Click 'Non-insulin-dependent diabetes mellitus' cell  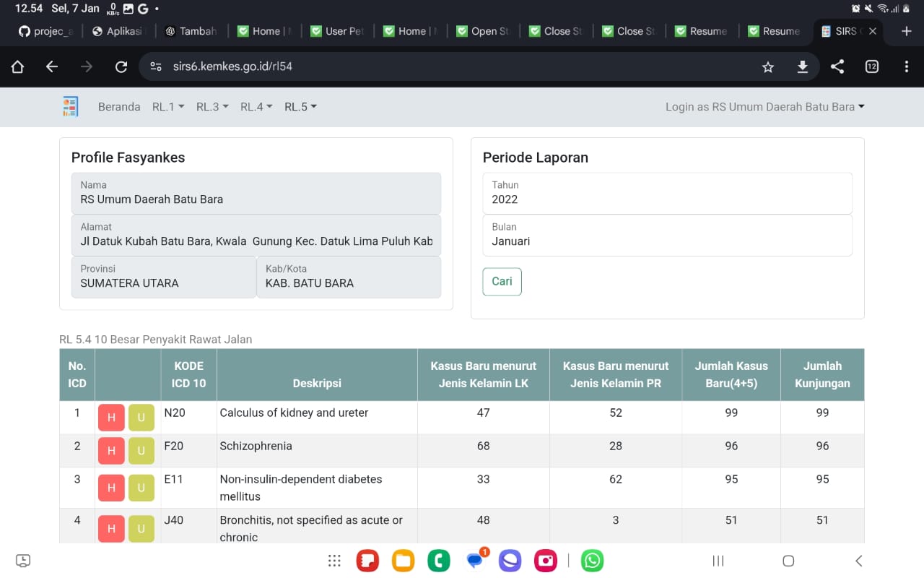click(x=317, y=488)
